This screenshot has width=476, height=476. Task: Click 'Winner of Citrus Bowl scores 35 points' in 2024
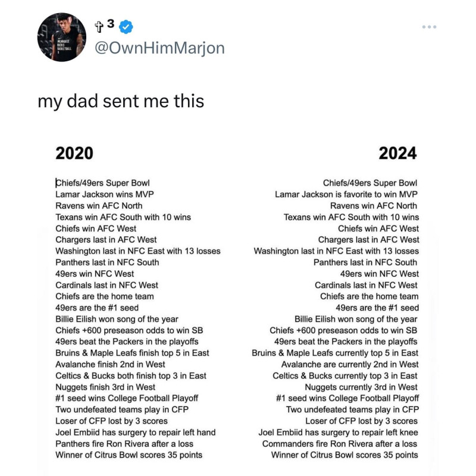(345, 455)
